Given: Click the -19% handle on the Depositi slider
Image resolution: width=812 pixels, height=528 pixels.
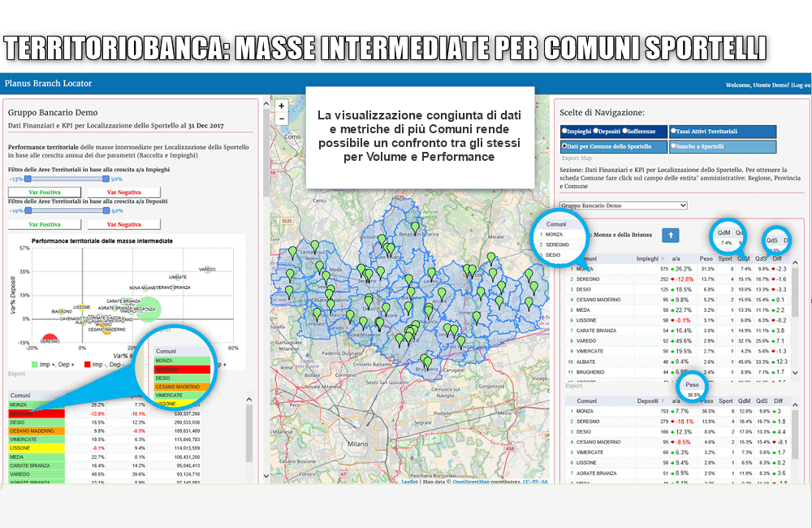Looking at the screenshot, I should click(28, 211).
